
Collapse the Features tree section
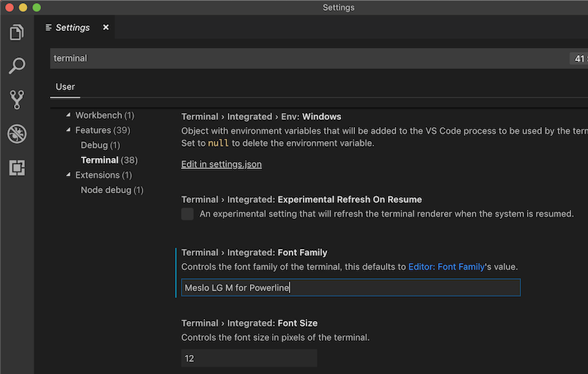[68, 130]
